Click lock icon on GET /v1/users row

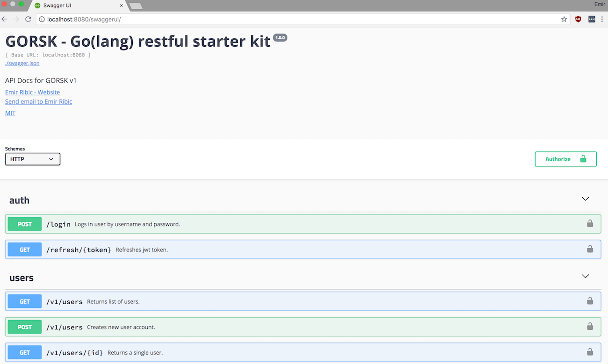(590, 301)
